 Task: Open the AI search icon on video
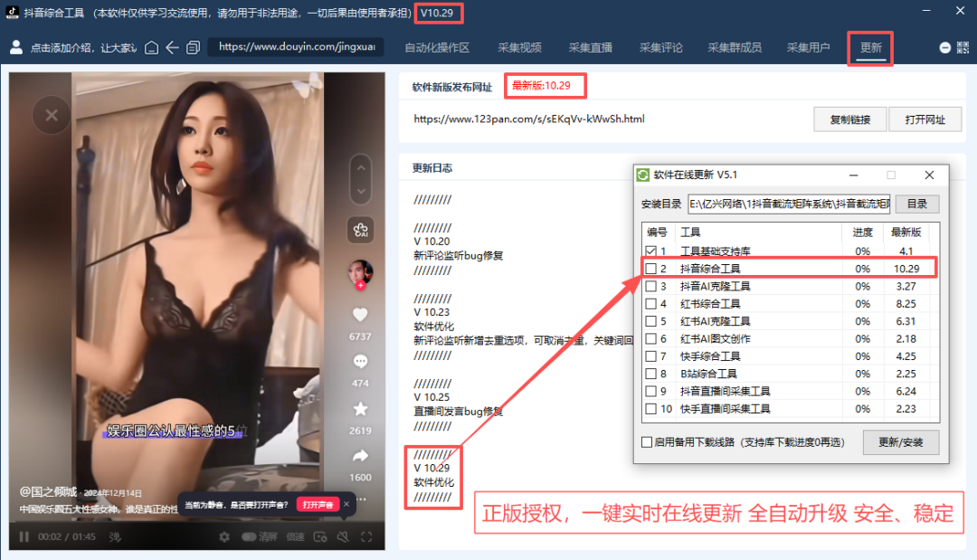click(361, 231)
